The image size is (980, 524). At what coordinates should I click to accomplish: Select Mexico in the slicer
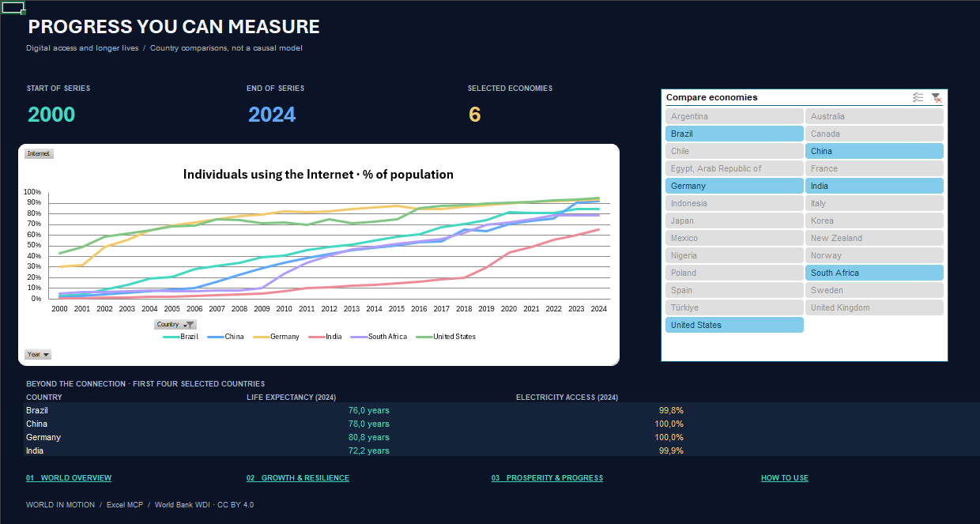[734, 238]
